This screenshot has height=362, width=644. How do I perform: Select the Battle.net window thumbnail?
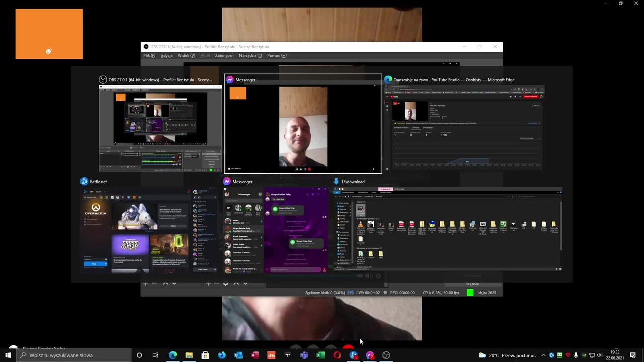click(150, 225)
